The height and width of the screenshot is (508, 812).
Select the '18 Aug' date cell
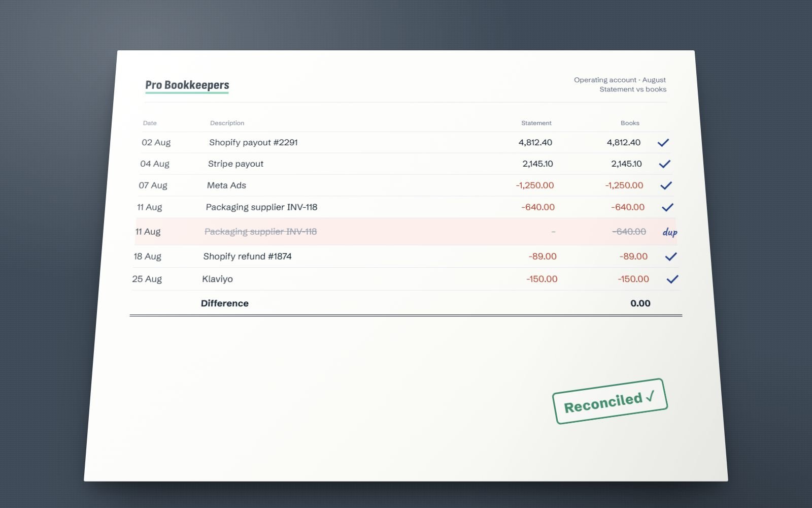147,257
